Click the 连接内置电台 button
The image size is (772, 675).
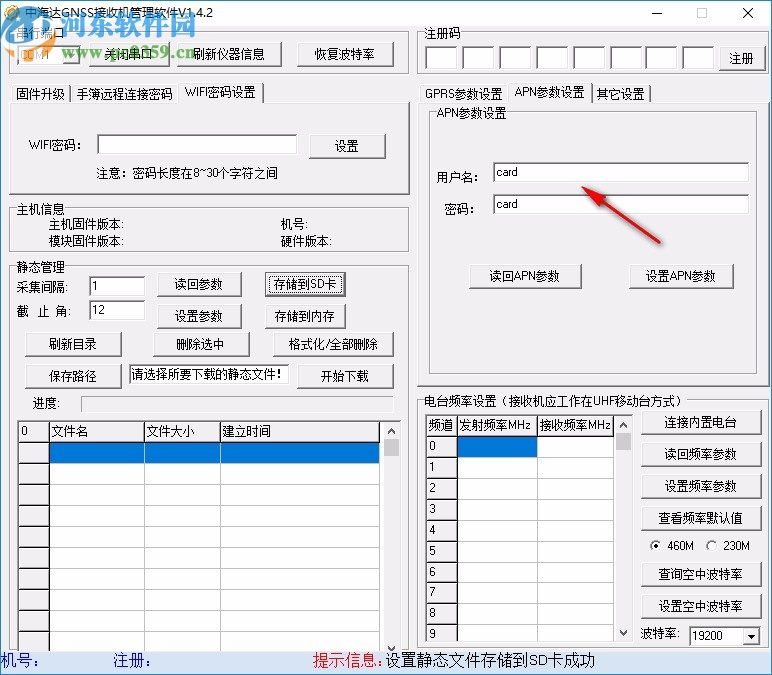click(x=701, y=422)
